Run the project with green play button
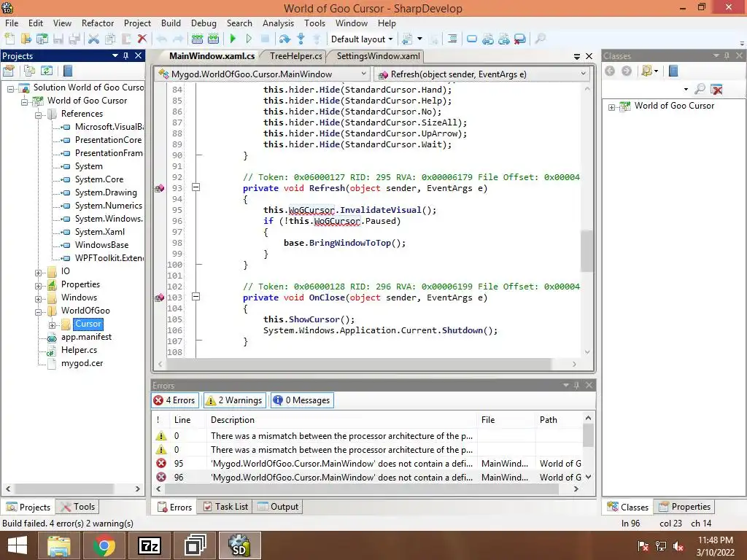Image resolution: width=747 pixels, height=560 pixels. 233,39
